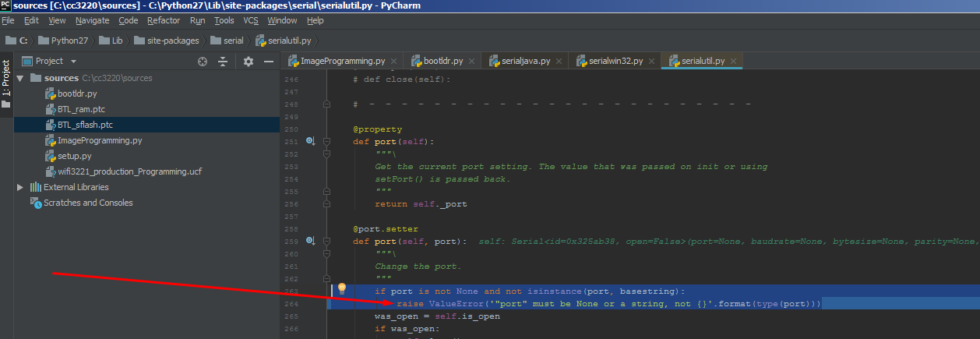Open the Navigate menu
This screenshot has width=980, height=339.
pos(93,20)
